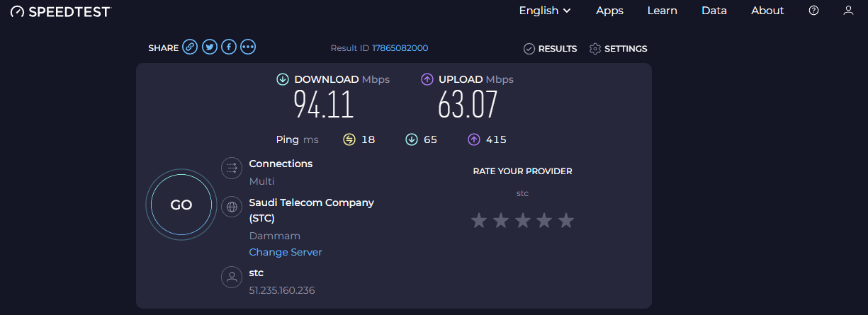Expand the English language dropdown

pos(545,11)
